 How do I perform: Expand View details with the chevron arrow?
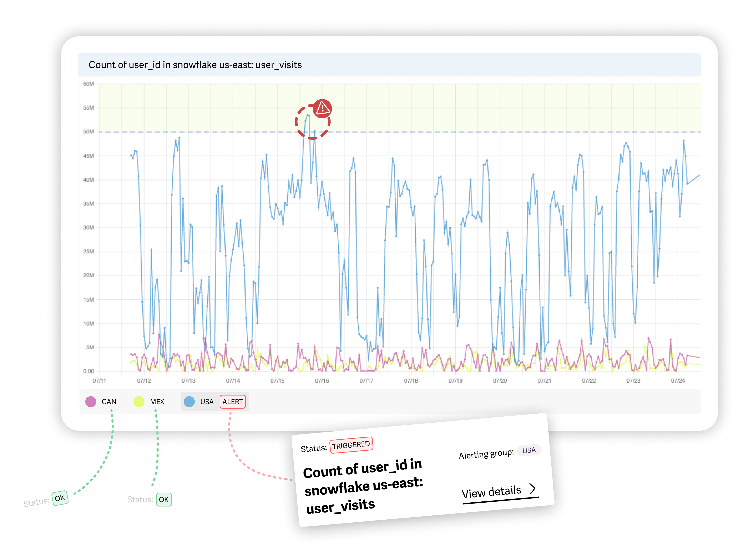[x=533, y=489]
